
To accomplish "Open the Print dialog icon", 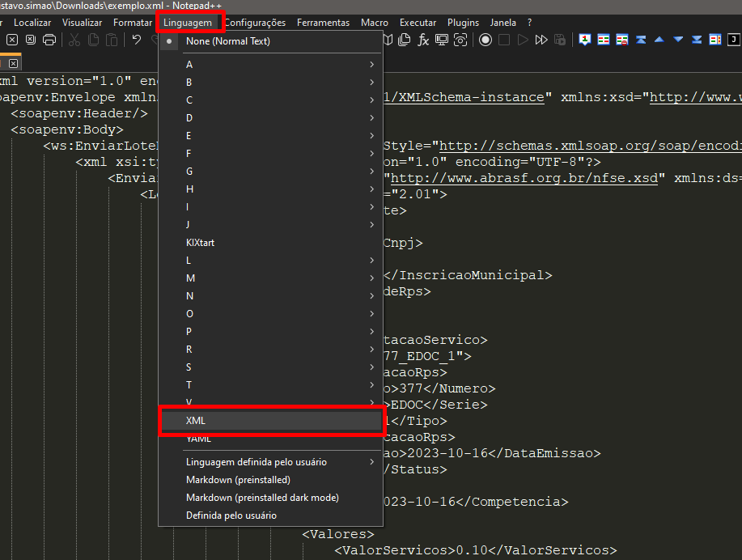I will 49,40.
